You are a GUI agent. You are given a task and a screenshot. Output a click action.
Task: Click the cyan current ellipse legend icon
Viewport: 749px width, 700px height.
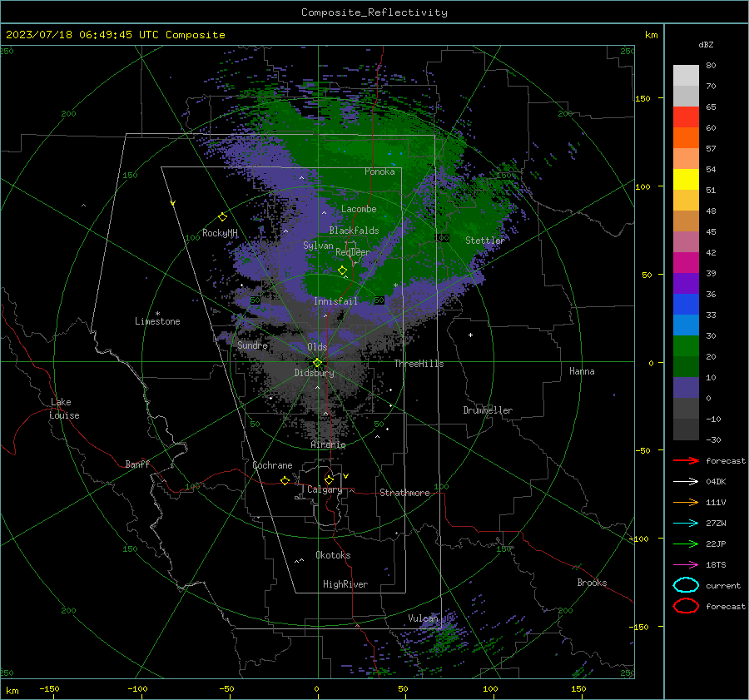pos(686,585)
